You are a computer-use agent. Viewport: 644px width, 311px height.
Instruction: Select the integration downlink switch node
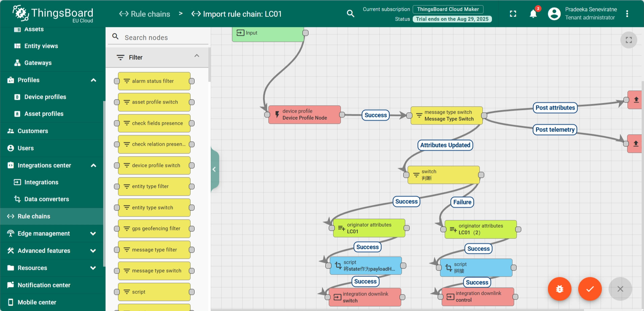pos(365,297)
